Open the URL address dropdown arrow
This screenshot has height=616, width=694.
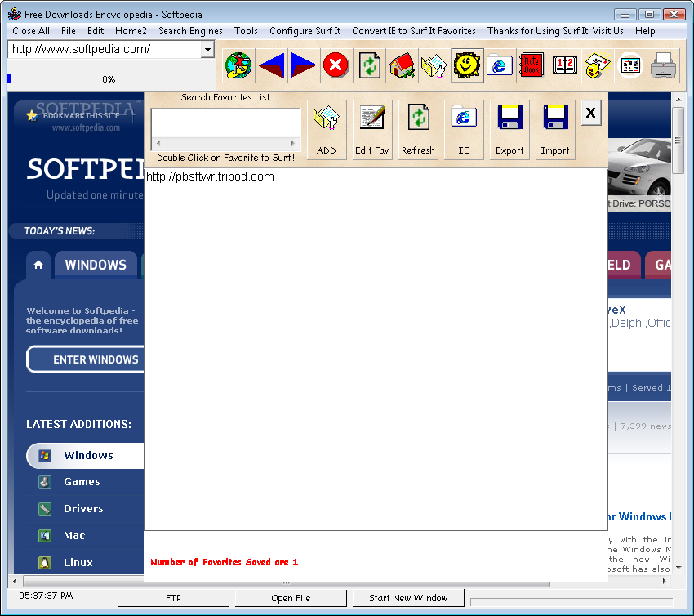pos(207,50)
